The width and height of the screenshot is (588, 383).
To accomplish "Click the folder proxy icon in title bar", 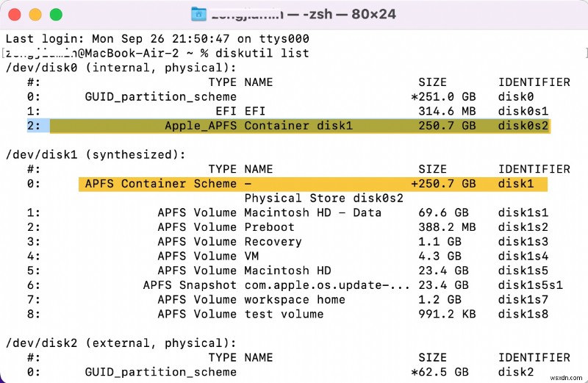I will pyautogui.click(x=198, y=14).
